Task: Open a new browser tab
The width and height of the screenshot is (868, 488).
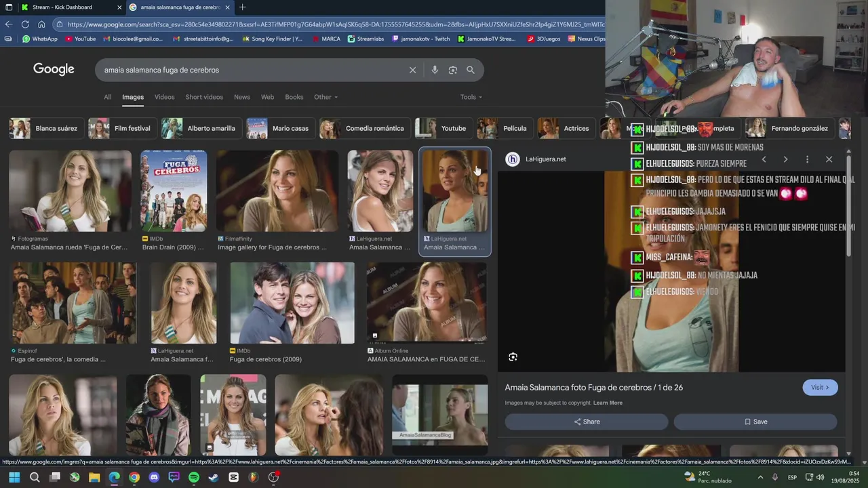Action: (x=243, y=7)
